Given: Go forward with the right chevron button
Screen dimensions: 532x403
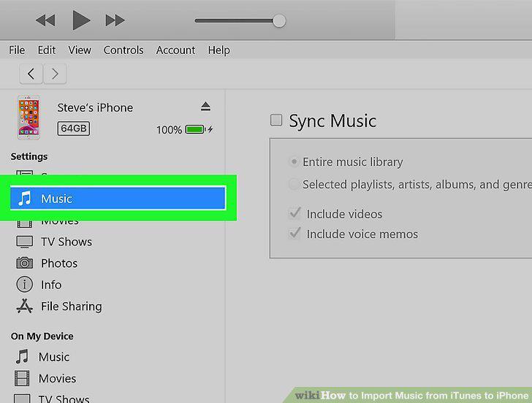Looking at the screenshot, I should tap(55, 74).
